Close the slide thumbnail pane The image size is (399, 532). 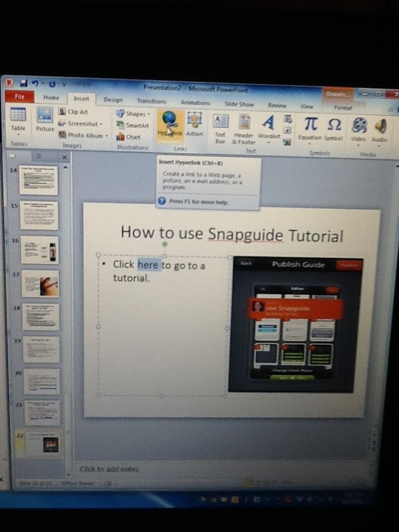pyautogui.click(x=65, y=157)
